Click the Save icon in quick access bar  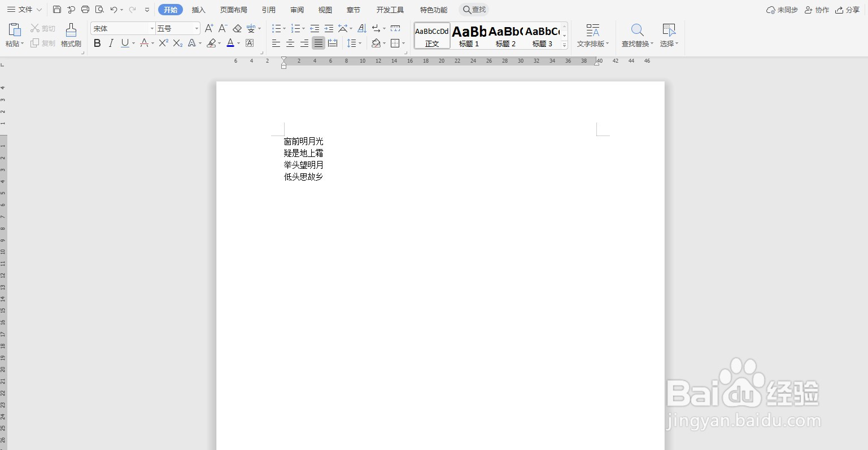[57, 10]
